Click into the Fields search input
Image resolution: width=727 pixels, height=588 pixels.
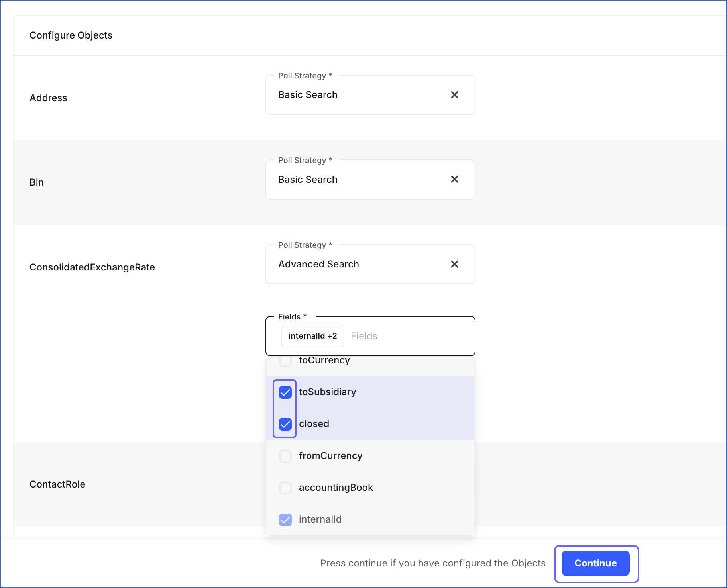[x=407, y=336]
